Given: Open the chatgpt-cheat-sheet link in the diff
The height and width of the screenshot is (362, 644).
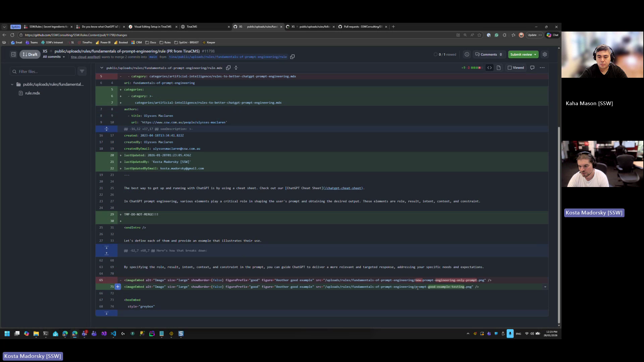Looking at the screenshot, I should (343, 188).
